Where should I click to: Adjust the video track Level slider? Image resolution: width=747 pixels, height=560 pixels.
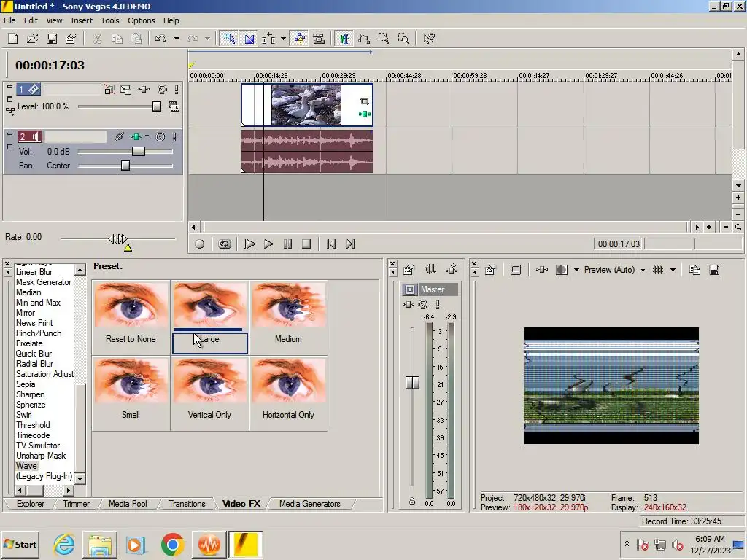pos(157,106)
